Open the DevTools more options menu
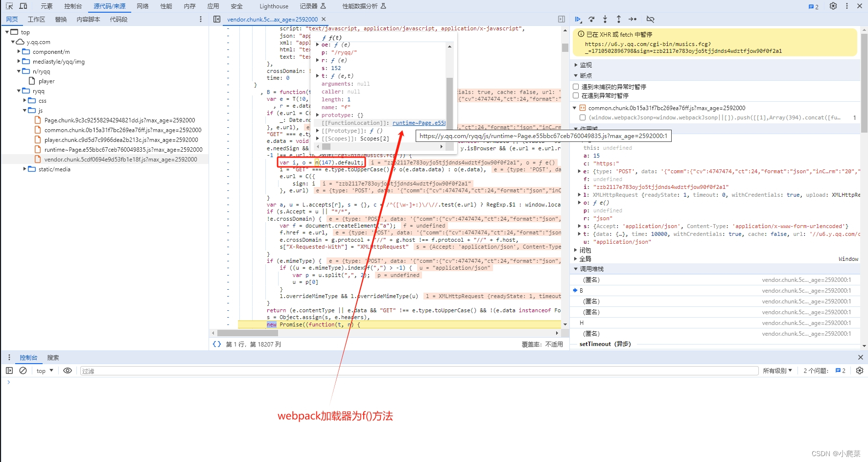The image size is (868, 462). (x=847, y=6)
